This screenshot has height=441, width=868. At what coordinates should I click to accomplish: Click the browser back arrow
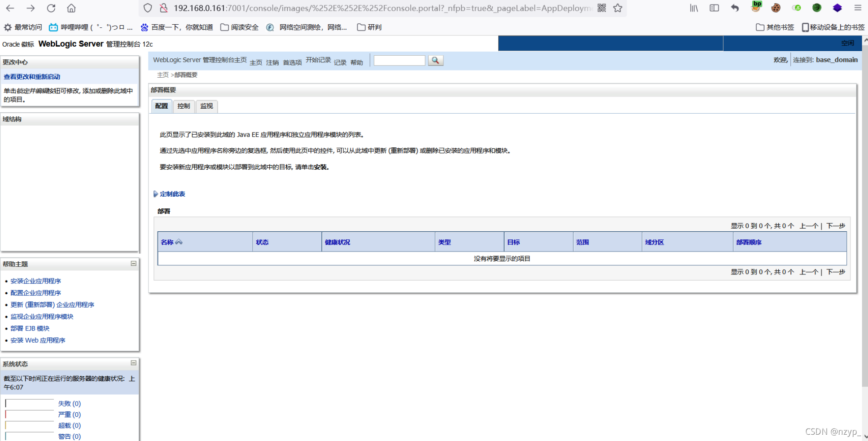pos(10,8)
